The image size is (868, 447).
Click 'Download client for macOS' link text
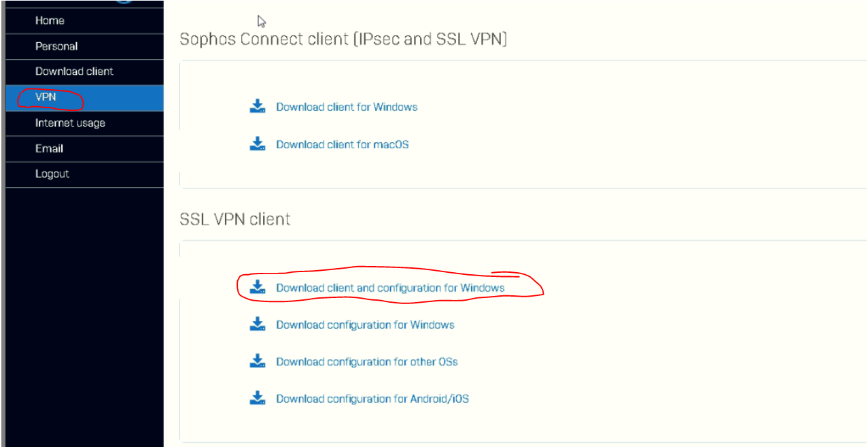pos(342,144)
